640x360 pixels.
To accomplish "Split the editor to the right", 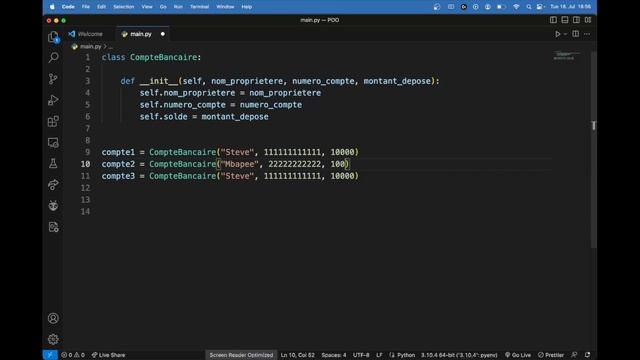I will coord(576,34).
